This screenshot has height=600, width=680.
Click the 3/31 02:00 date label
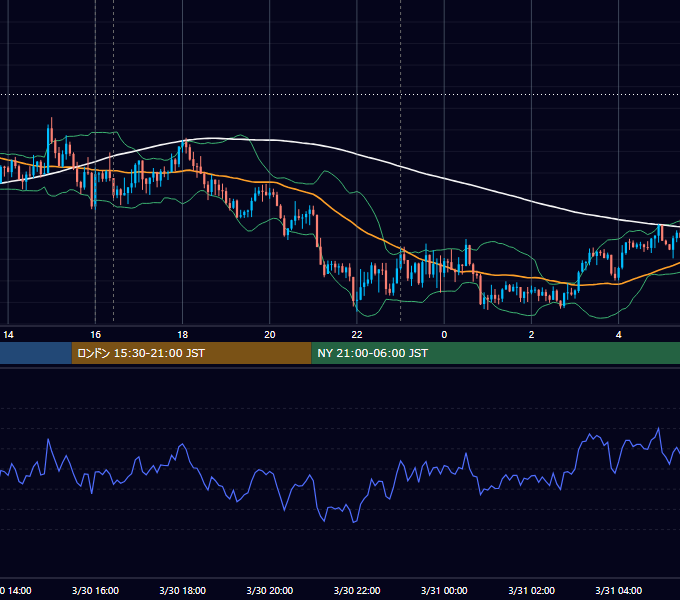[531, 590]
